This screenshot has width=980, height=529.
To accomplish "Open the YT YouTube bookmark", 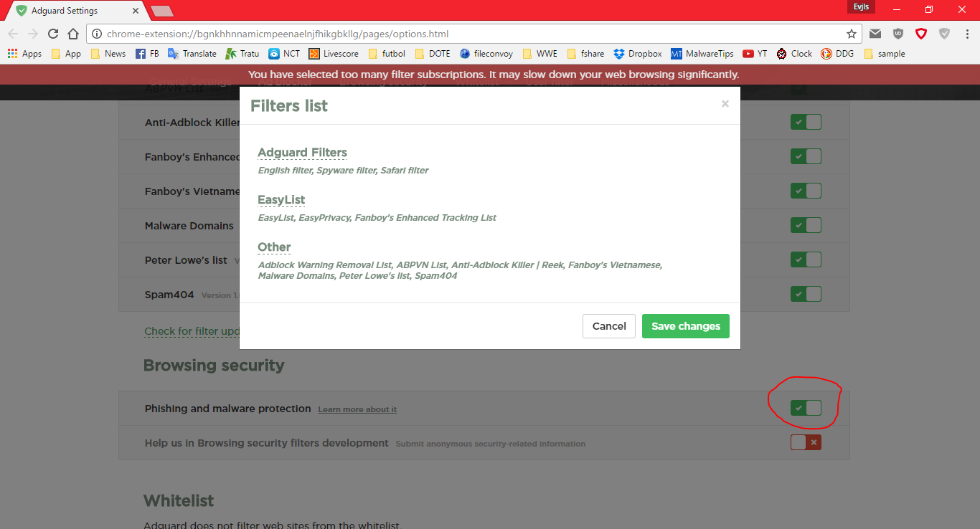I will [755, 54].
